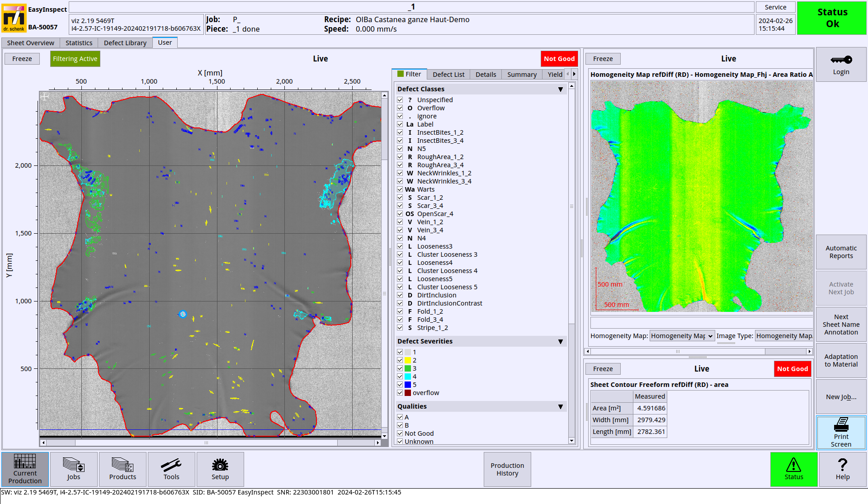Image resolution: width=868 pixels, height=504 pixels.
Task: Open Production History
Action: click(507, 469)
